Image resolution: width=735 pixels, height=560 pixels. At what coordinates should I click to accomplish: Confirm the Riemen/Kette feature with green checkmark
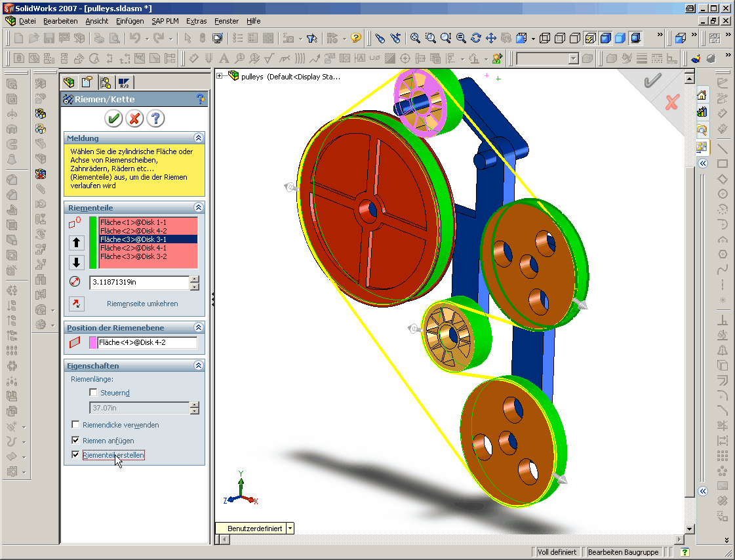(x=113, y=119)
